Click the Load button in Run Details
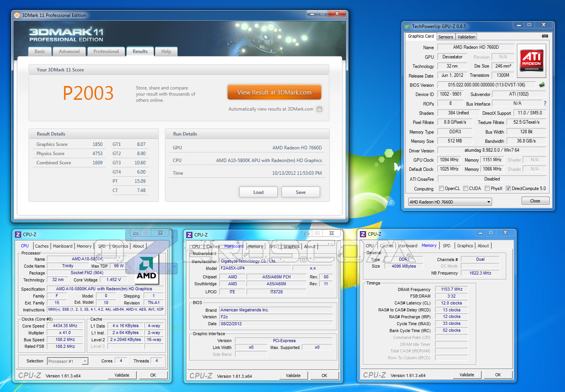Image resolution: width=565 pixels, height=392 pixels. click(x=258, y=192)
